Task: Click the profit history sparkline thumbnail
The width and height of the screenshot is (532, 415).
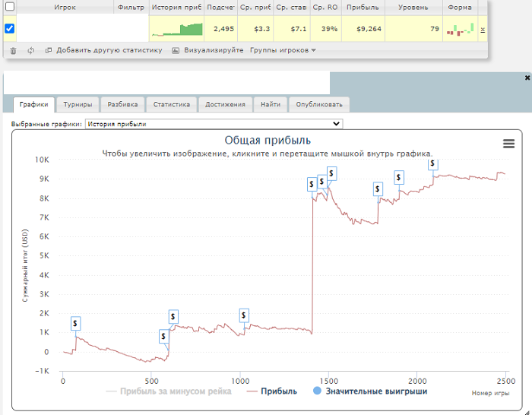Action: coord(177,29)
